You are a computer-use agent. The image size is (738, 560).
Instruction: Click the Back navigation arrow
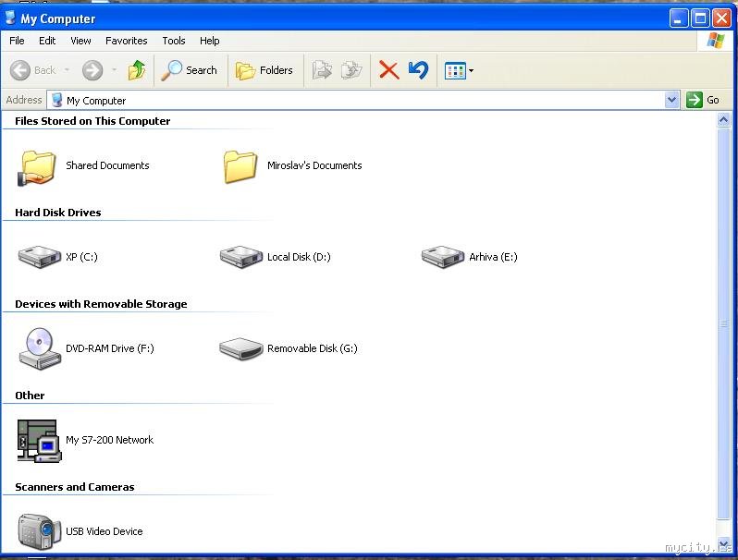[x=20, y=70]
